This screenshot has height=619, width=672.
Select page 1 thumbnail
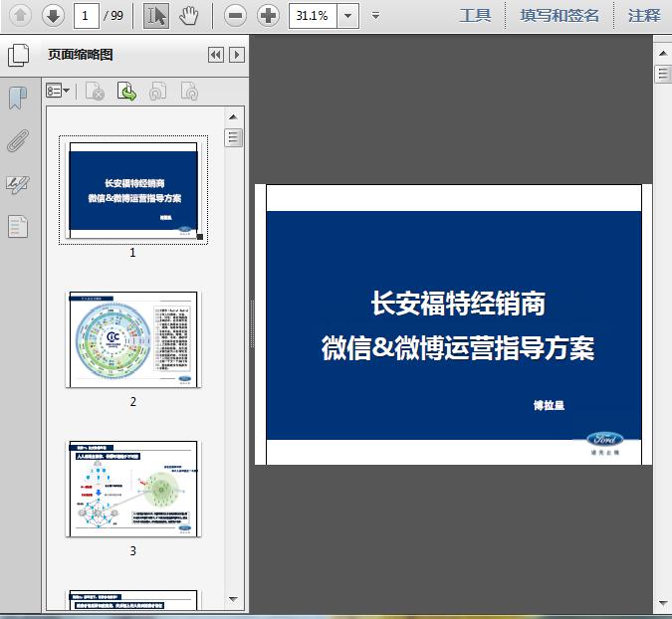click(133, 190)
